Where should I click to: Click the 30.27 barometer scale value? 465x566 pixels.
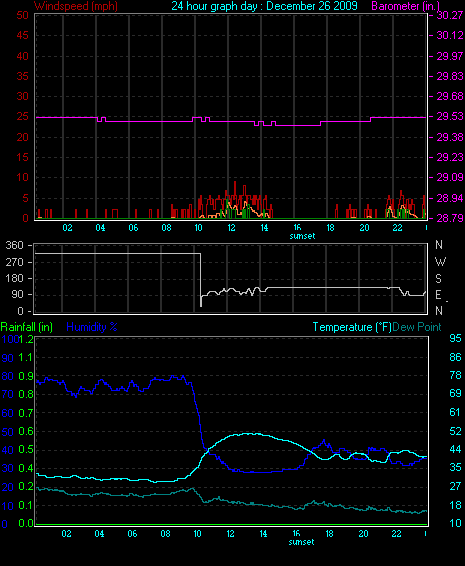pos(449,15)
